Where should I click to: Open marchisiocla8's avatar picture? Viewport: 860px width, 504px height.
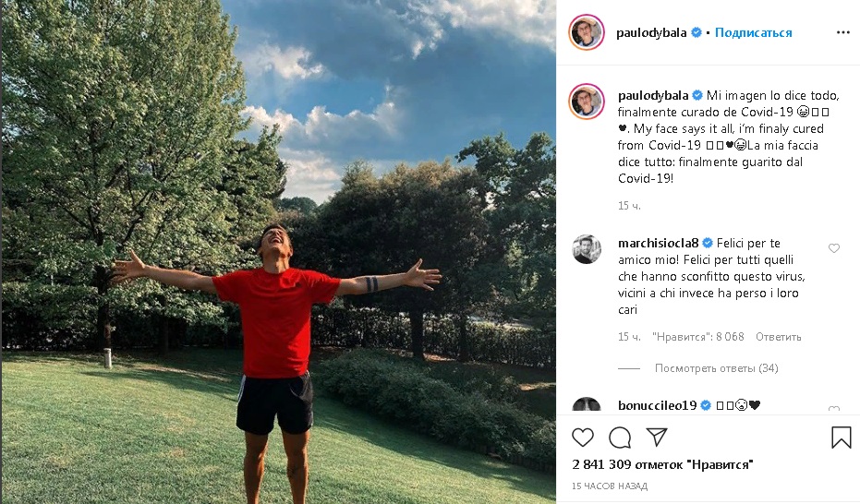[x=587, y=249]
